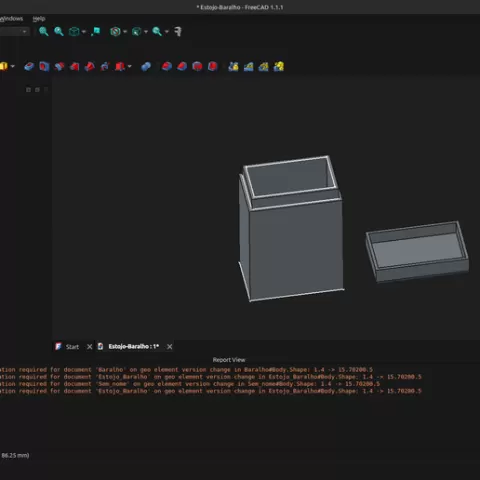Click the isometric view cube icon

(74, 32)
